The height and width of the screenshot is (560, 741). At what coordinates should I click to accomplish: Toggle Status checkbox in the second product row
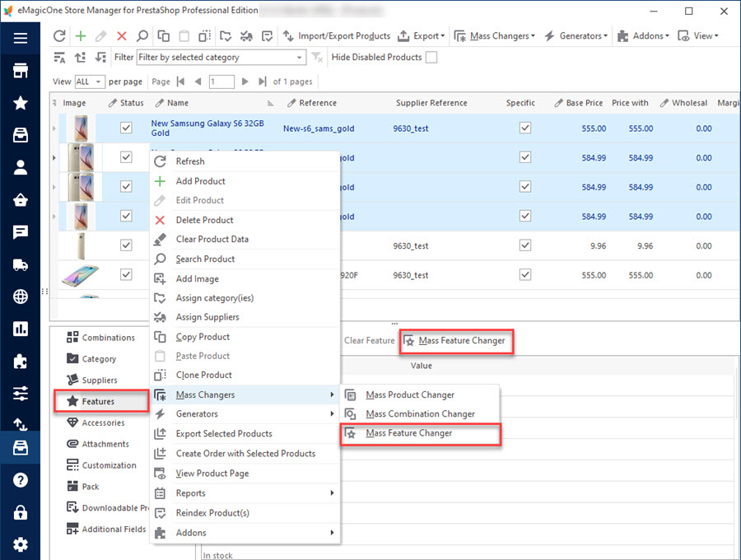pyautogui.click(x=126, y=157)
